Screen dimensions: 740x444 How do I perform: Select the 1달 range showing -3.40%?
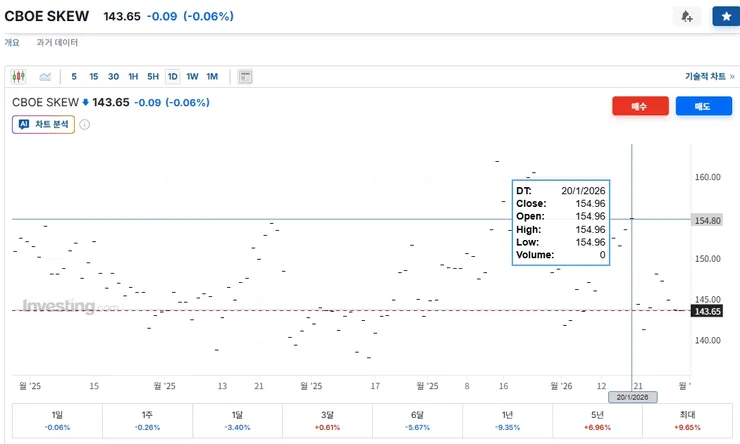pyautogui.click(x=237, y=421)
